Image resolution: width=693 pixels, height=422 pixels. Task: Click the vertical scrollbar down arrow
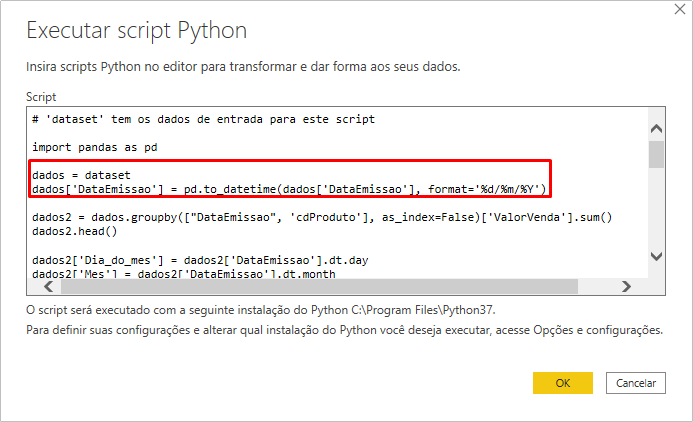(x=656, y=256)
